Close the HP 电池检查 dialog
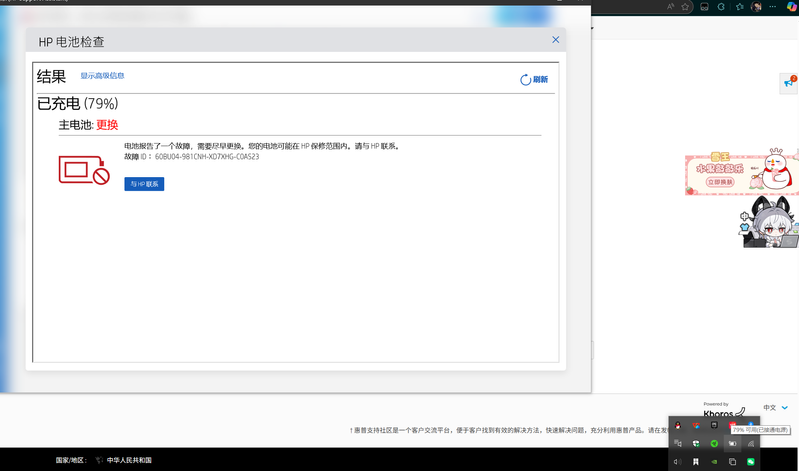Viewport: 799px width, 471px height. tap(556, 40)
